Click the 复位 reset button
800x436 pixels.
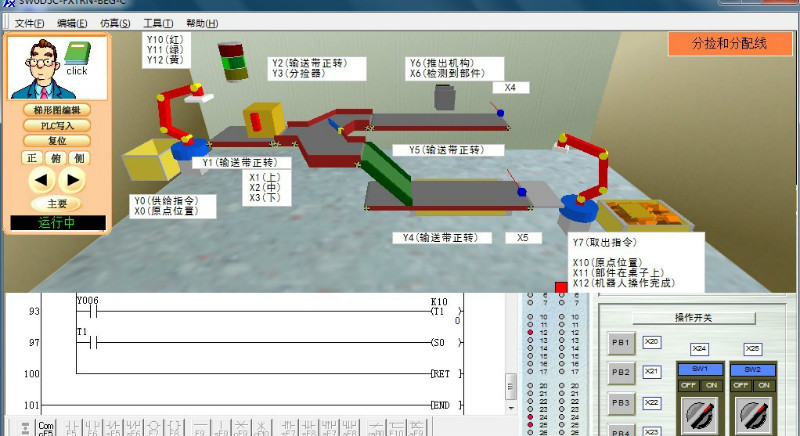pyautogui.click(x=57, y=141)
